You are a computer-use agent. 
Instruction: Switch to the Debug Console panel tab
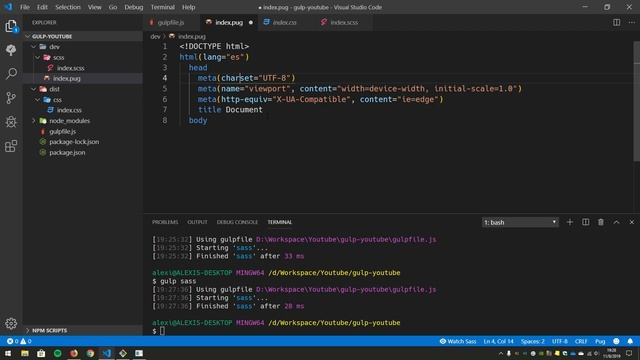tap(237, 222)
